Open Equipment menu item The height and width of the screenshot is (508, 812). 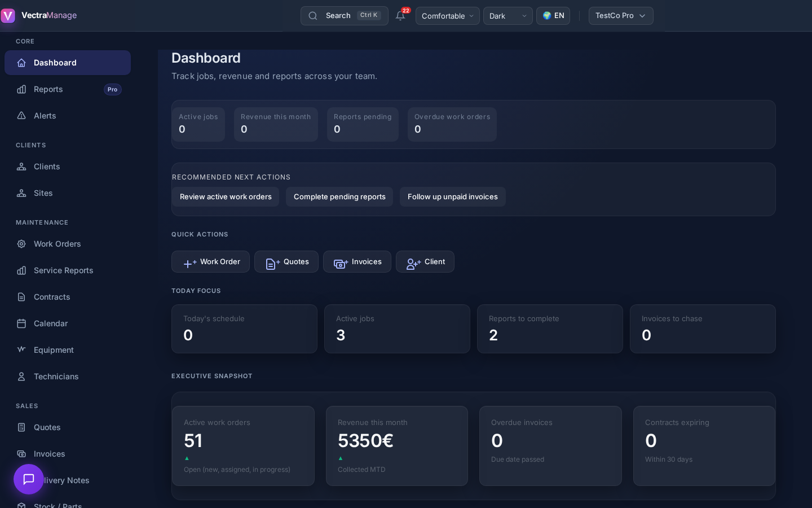(68, 350)
